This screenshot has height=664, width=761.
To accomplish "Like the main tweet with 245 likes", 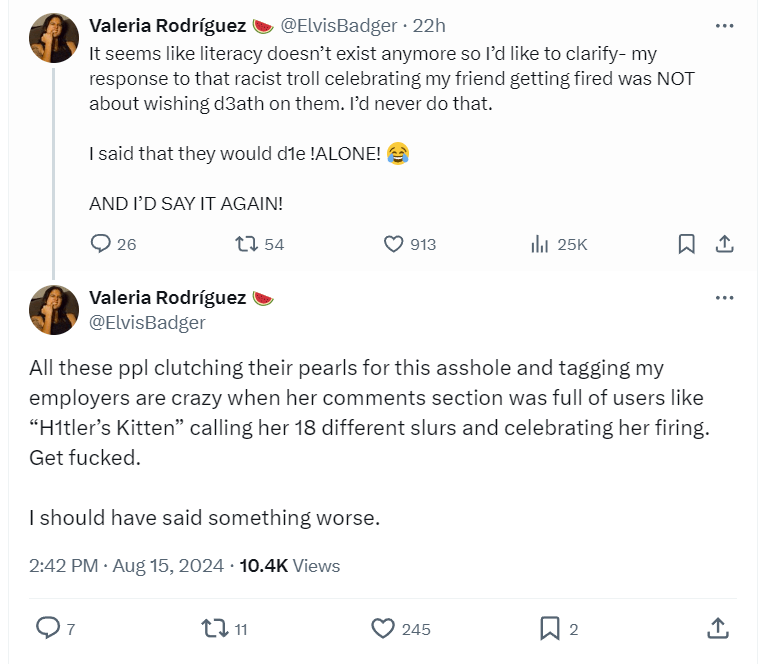I will pos(383,628).
